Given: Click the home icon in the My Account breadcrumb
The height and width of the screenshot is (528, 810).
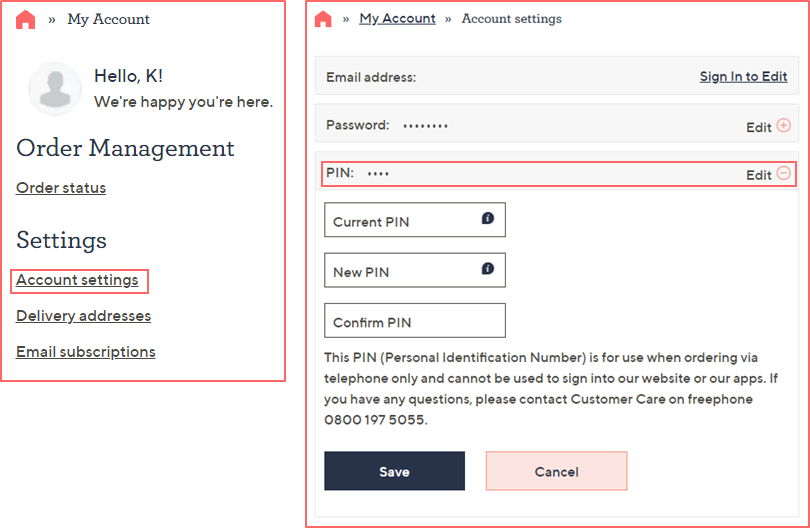Looking at the screenshot, I should [25, 20].
